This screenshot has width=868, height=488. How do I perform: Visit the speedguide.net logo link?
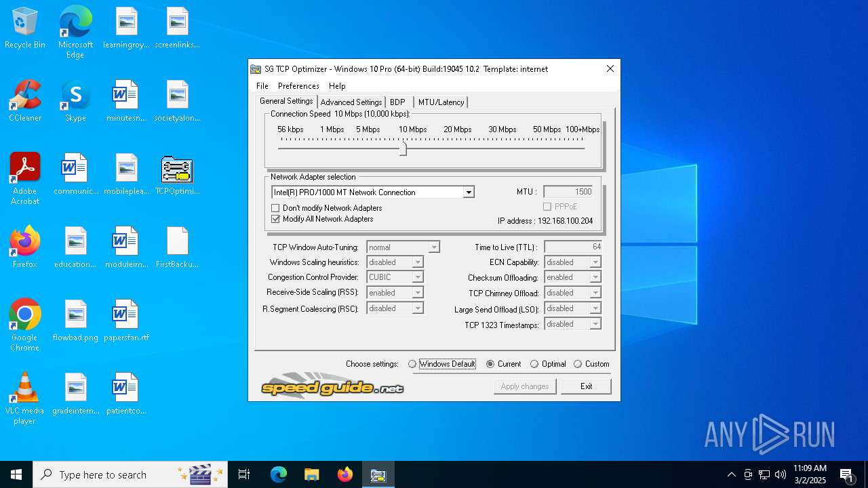(x=332, y=385)
